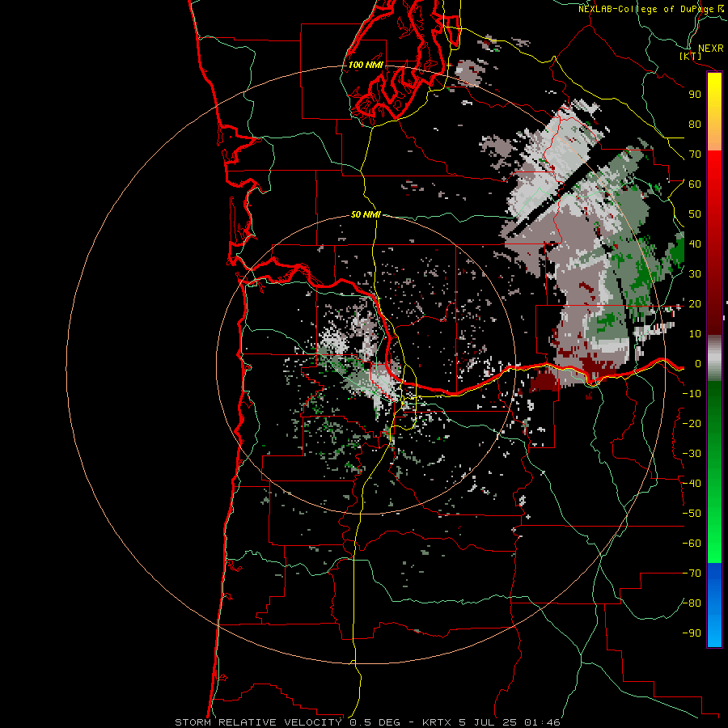This screenshot has width=728, height=728.
Task: Click the positive 60 scale label
Action: pos(695,184)
